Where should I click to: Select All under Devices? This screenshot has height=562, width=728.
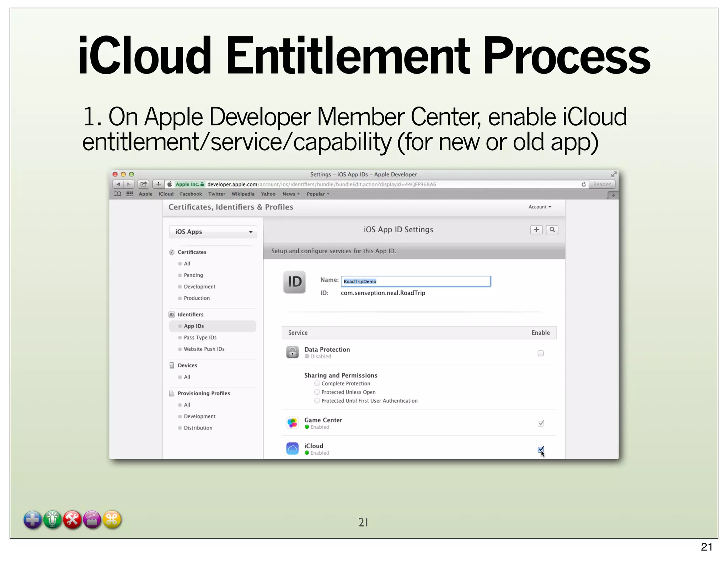(x=187, y=377)
